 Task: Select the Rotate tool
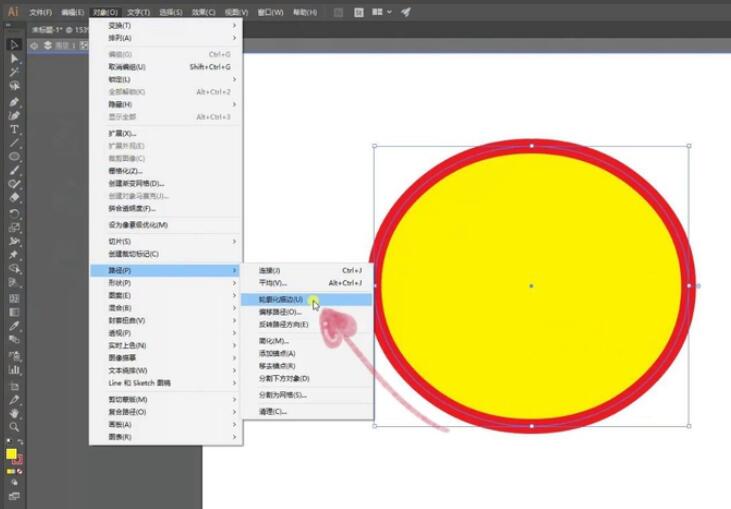click(14, 213)
